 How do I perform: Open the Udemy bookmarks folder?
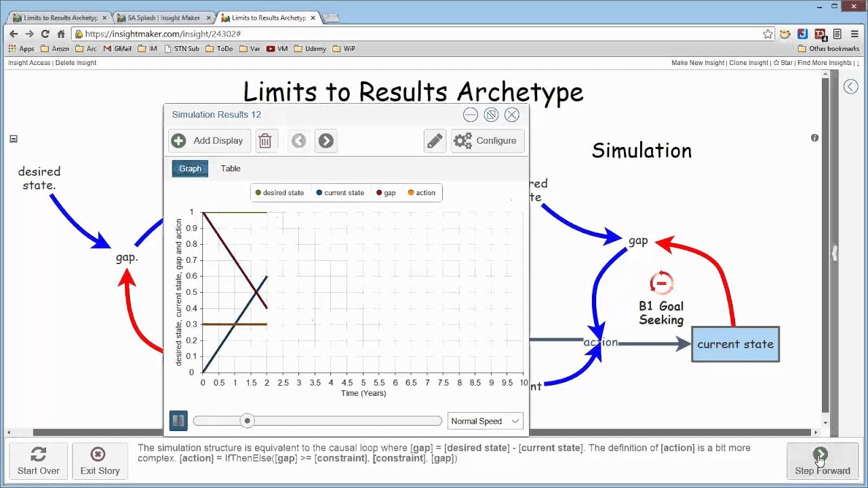[x=311, y=49]
